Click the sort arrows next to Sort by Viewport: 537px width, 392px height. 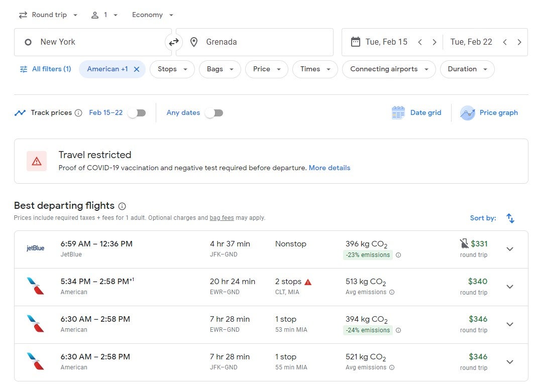pos(510,218)
